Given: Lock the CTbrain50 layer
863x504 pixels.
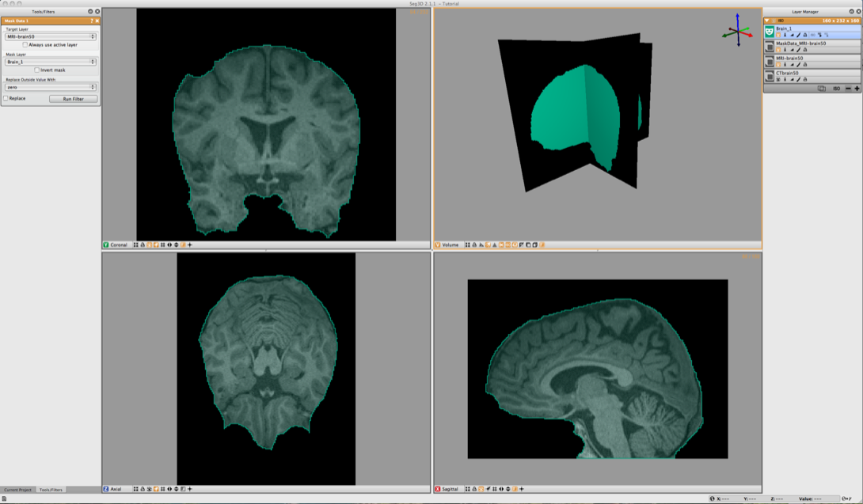Looking at the screenshot, I should pyautogui.click(x=805, y=79).
